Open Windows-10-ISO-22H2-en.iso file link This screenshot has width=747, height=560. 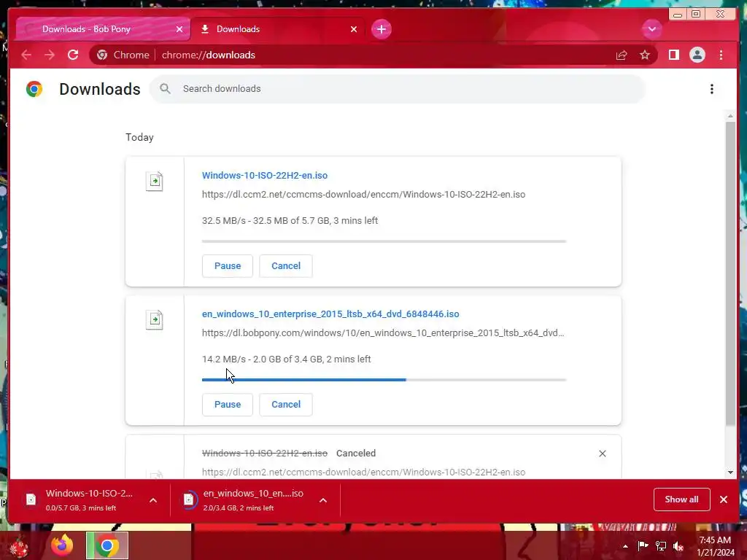click(x=264, y=175)
